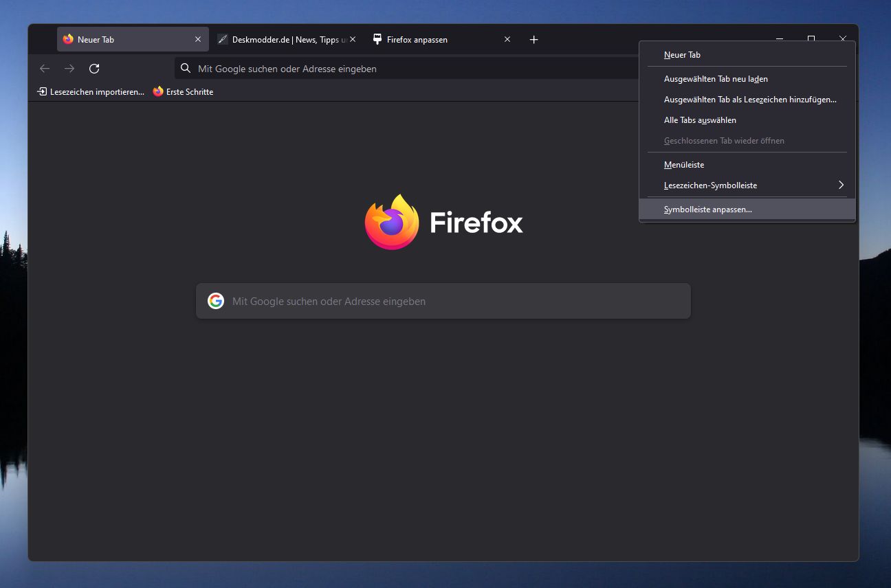Click the back navigation arrow
This screenshot has height=588, width=891.
click(45, 69)
